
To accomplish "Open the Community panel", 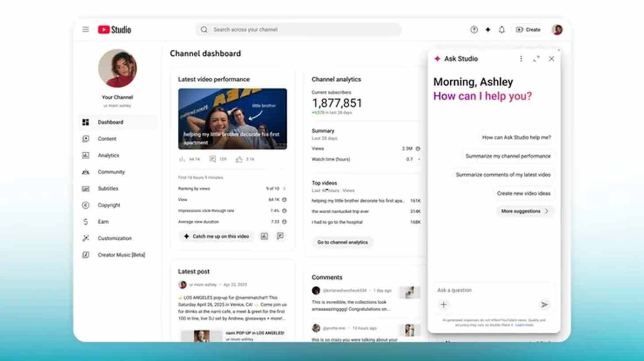I will [111, 172].
